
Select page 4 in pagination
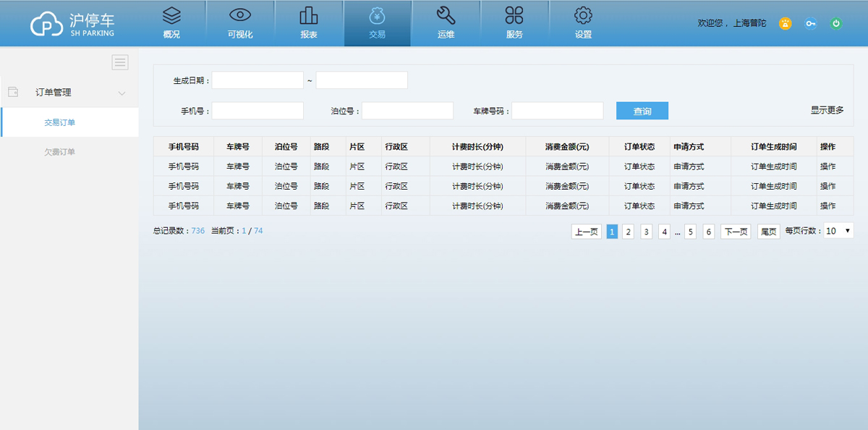[665, 232]
